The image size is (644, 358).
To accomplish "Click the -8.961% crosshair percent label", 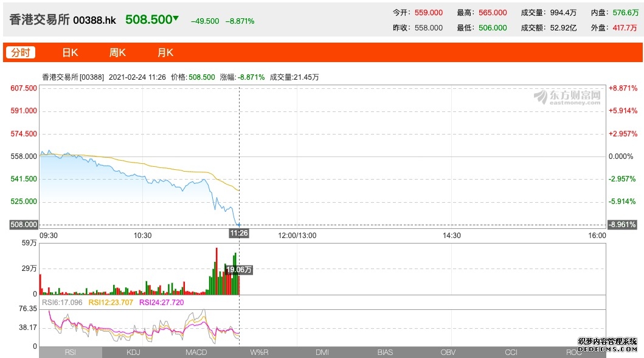I will (622, 225).
